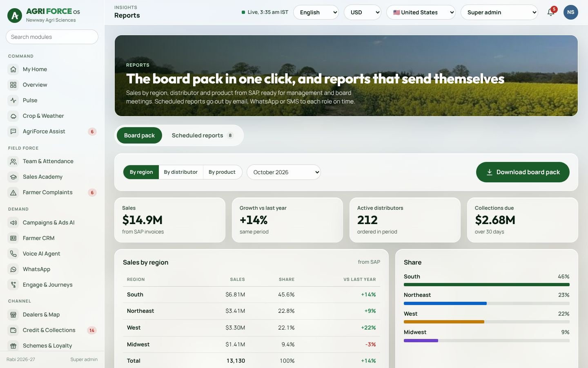
Task: Click the Northeast share progress bar
Action: (487, 303)
